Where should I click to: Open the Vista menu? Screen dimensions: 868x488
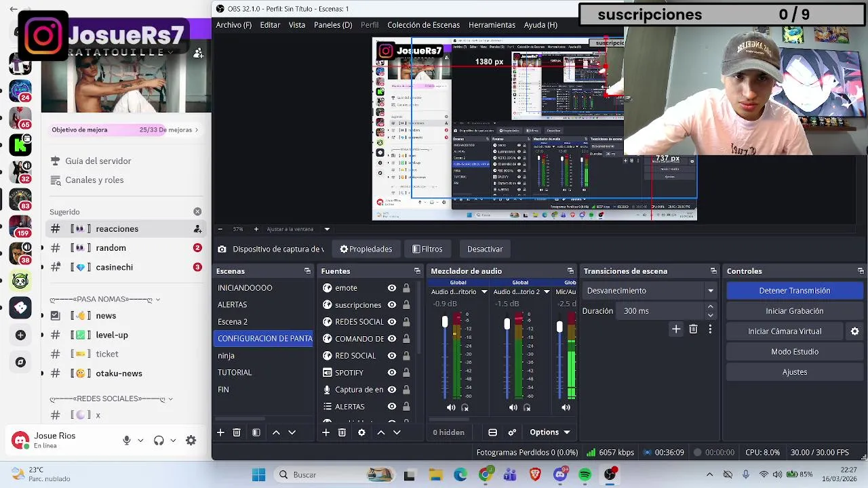[297, 25]
